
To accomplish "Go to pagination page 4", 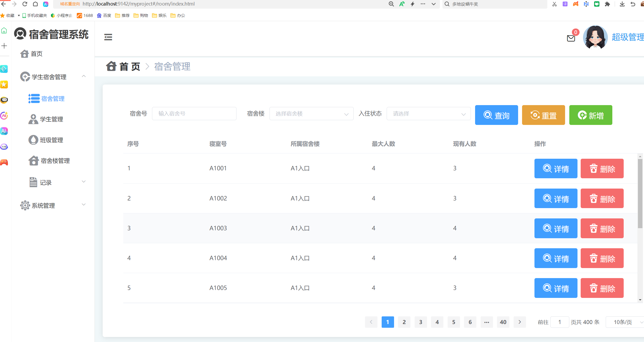I will 437,322.
